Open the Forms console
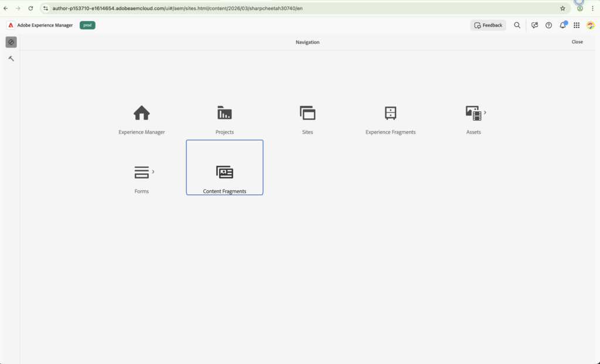The width and height of the screenshot is (600, 364). pyautogui.click(x=141, y=173)
